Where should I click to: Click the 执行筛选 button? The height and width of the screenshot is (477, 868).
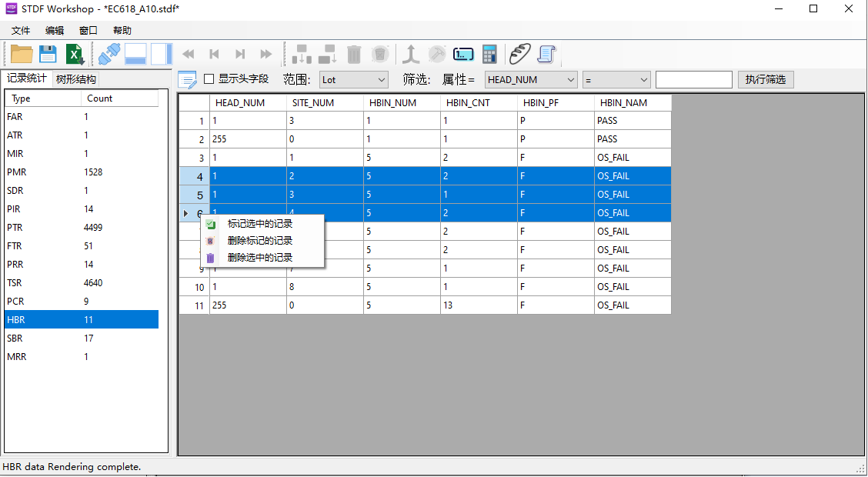coord(765,80)
